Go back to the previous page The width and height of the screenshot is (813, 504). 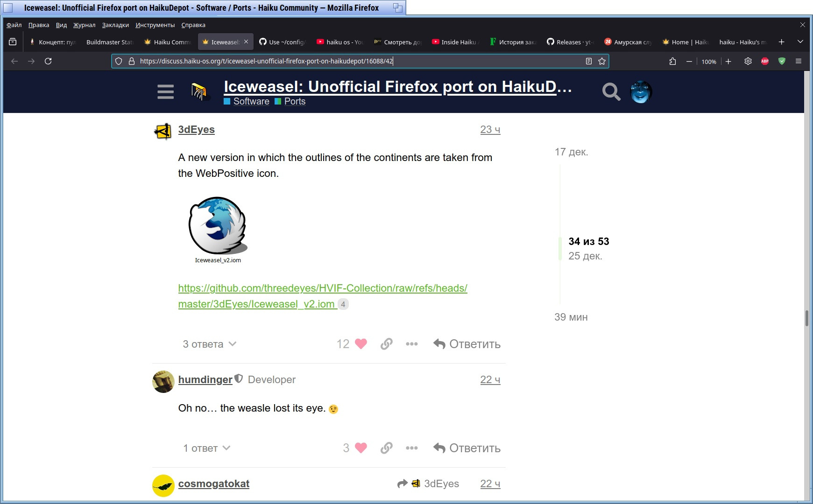click(x=14, y=61)
